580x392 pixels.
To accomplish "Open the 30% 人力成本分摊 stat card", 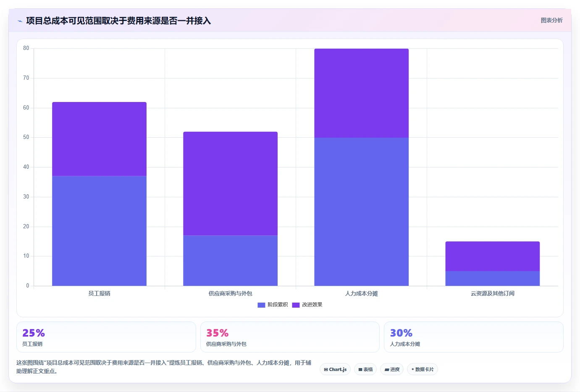I will (x=474, y=337).
